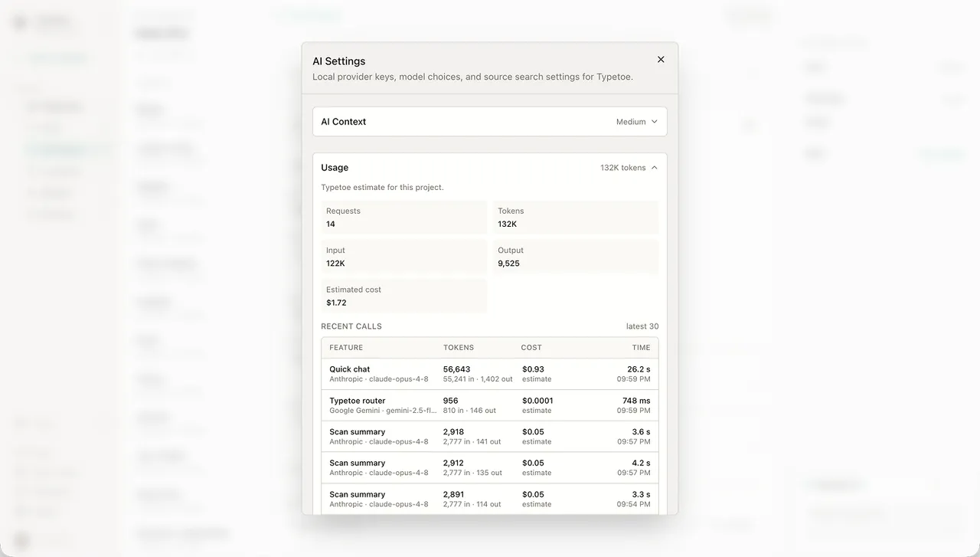Click the 132K tokens summary in Usage header
Screen dimensions: 980x557
click(623, 168)
